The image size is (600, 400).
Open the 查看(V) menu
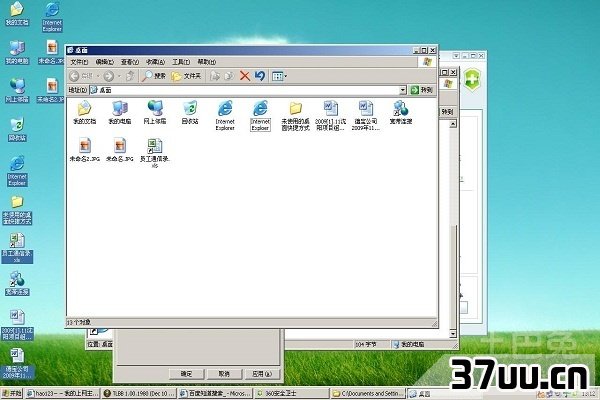(x=130, y=62)
